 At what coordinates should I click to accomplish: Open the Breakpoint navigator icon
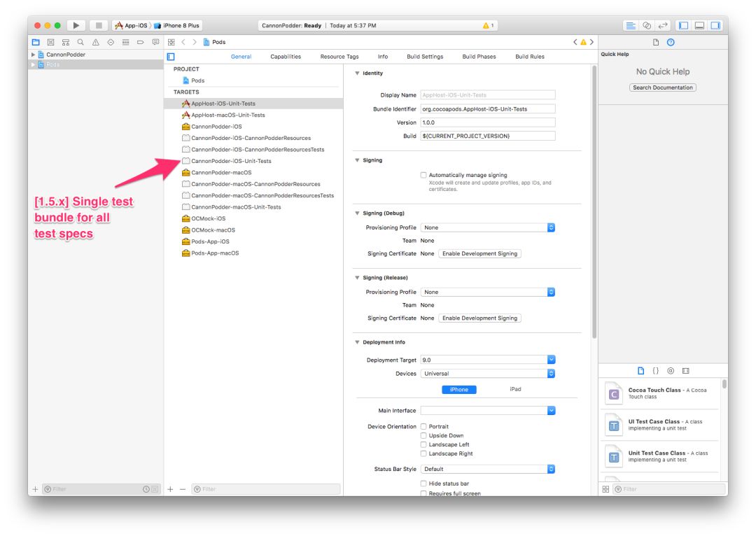140,43
